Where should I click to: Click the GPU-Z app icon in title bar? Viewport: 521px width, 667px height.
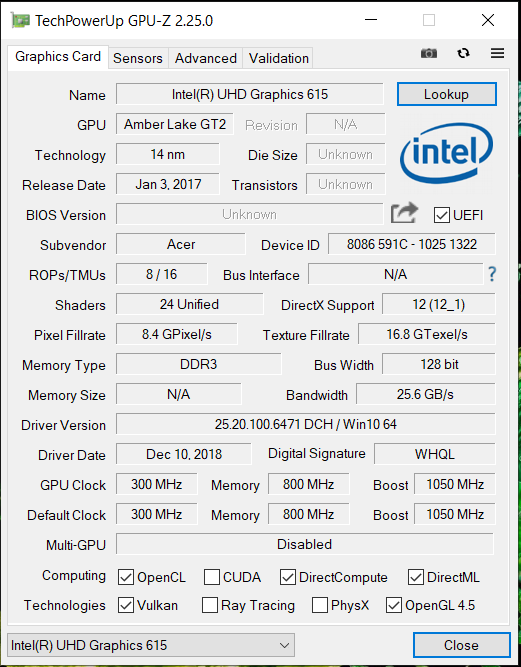coord(20,20)
